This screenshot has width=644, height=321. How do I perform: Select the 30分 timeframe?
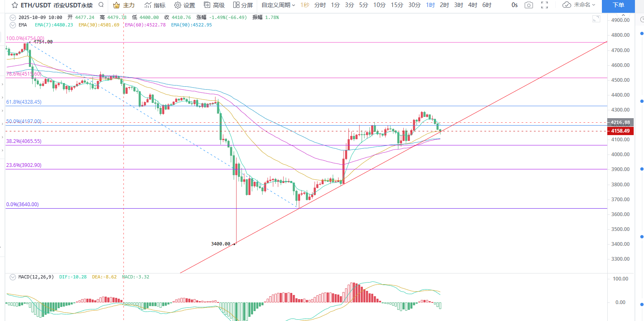point(414,5)
